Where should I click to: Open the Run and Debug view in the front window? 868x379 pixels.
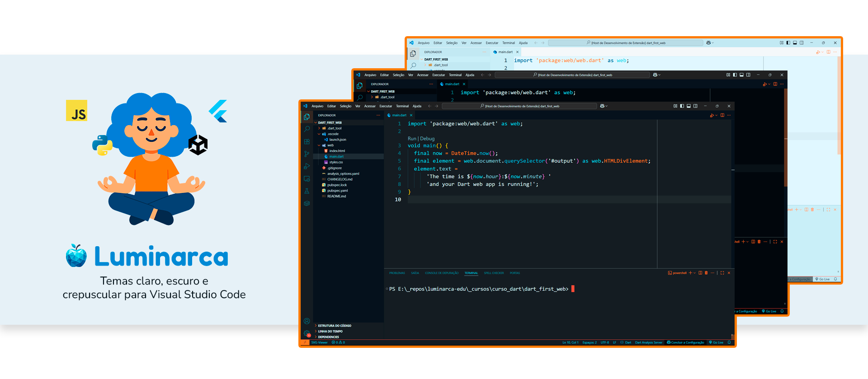[307, 166]
